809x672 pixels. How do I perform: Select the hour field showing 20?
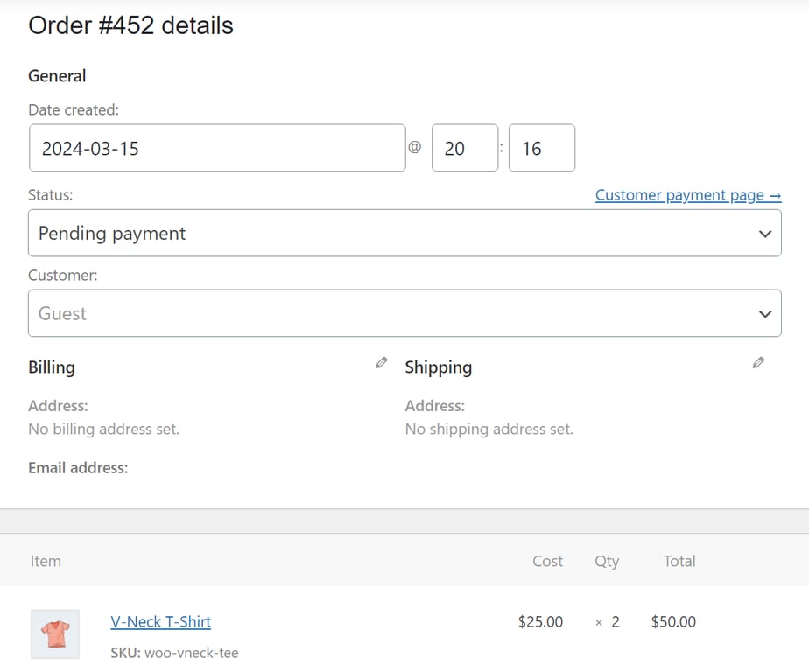pyautogui.click(x=465, y=148)
